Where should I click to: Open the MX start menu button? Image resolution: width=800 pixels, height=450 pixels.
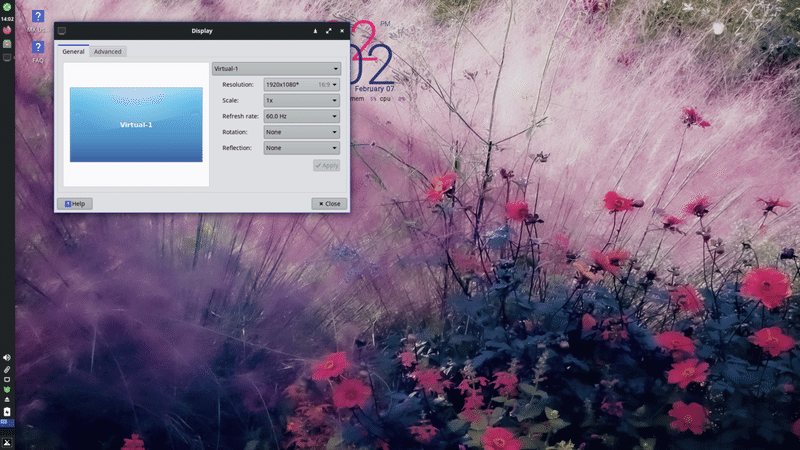(x=7, y=442)
